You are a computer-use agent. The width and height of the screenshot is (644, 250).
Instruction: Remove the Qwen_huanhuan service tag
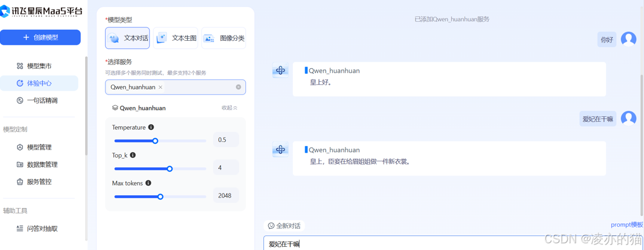click(x=160, y=87)
